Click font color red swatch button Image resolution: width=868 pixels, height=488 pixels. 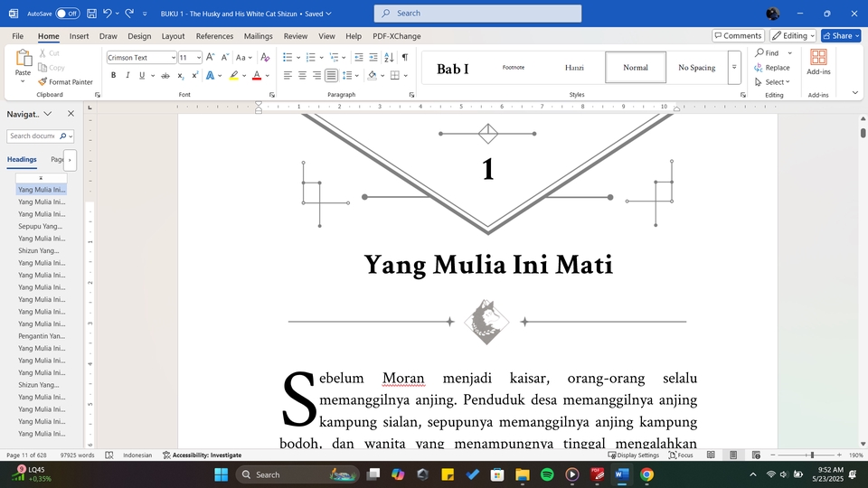point(256,75)
